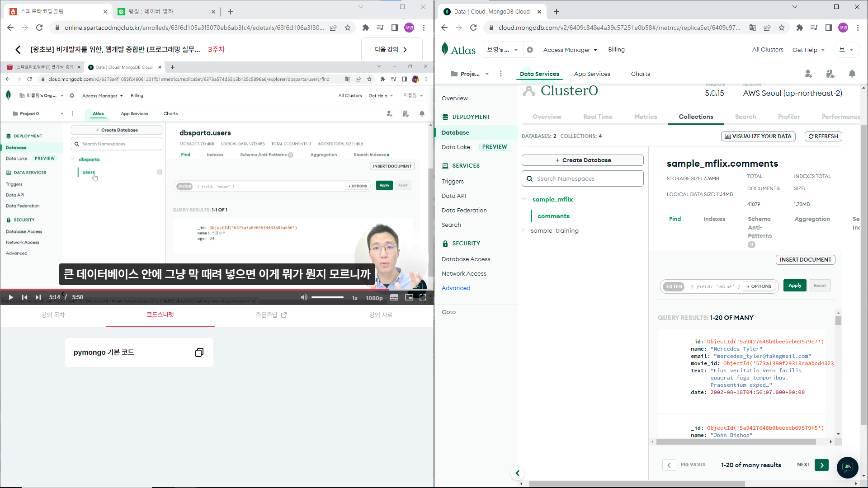The image size is (868, 488).
Task: Reload the spartacodingclub page
Action: point(39,28)
